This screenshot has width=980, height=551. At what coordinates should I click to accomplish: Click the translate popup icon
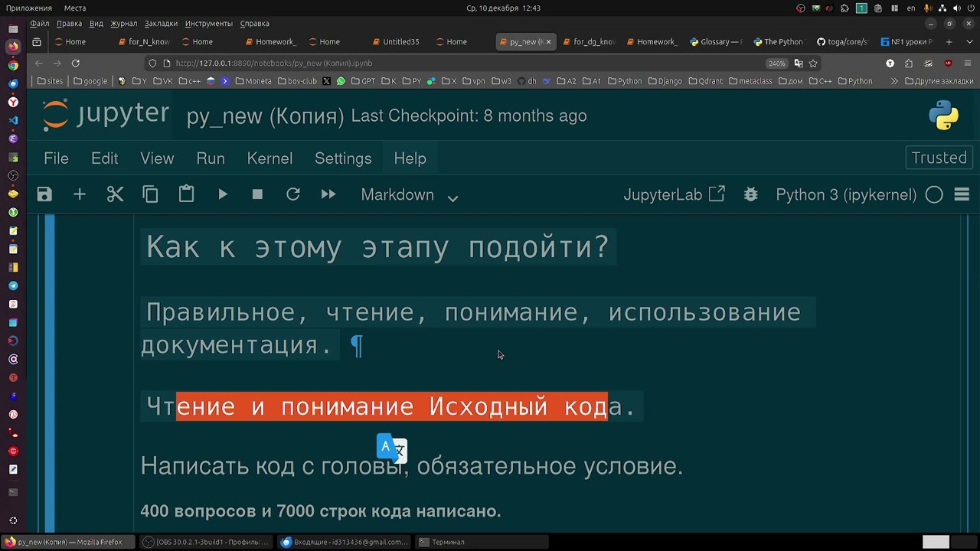coord(391,448)
